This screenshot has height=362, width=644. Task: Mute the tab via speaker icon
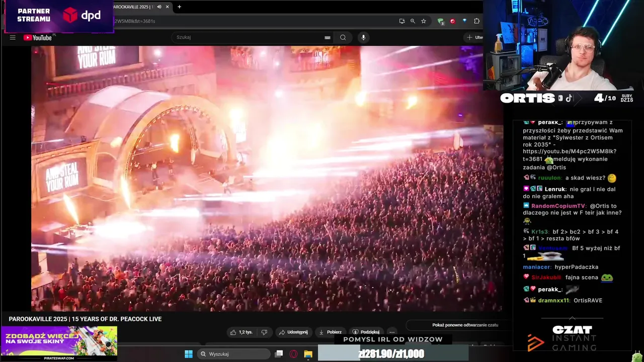(x=159, y=7)
